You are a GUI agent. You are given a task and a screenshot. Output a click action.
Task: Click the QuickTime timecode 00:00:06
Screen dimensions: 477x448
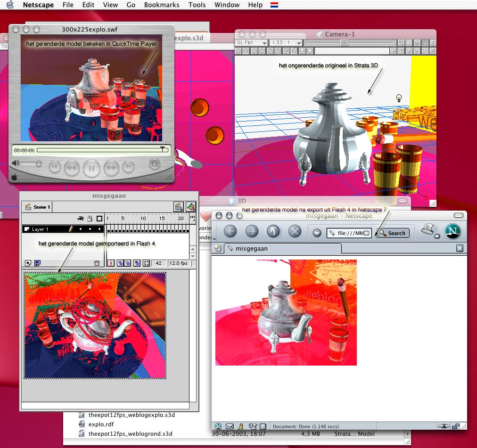25,150
